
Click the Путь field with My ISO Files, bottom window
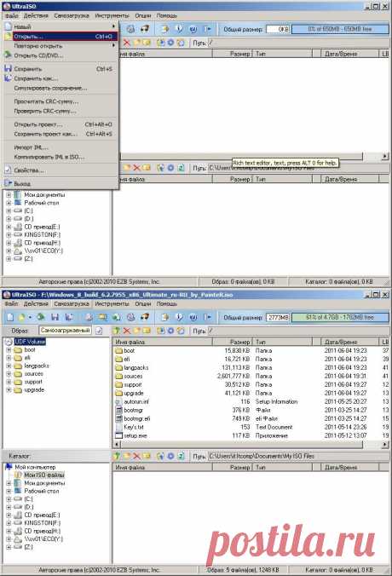click(298, 456)
